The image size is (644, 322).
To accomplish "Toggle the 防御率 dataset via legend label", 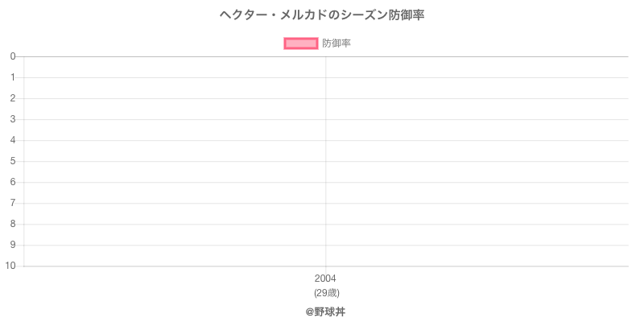I will point(336,43).
